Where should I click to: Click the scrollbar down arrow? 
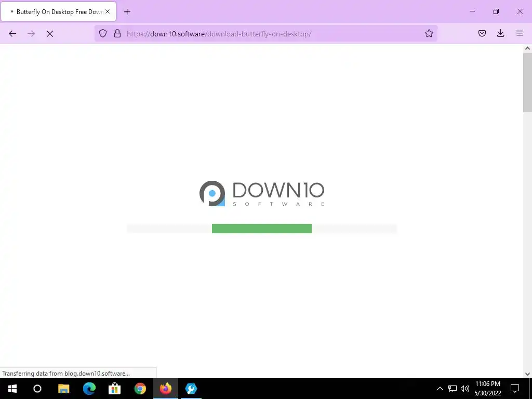tap(527, 374)
